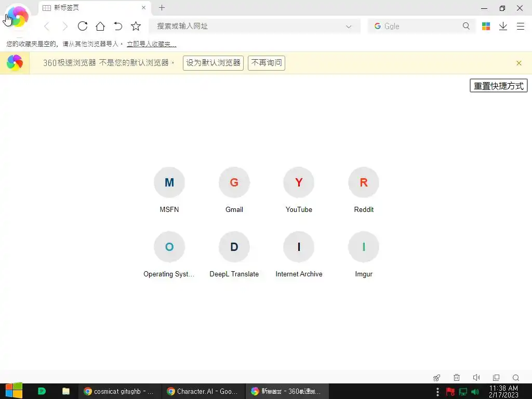532x399 pixels.
Task: Close the 新标签页 tab
Action: [x=143, y=7]
